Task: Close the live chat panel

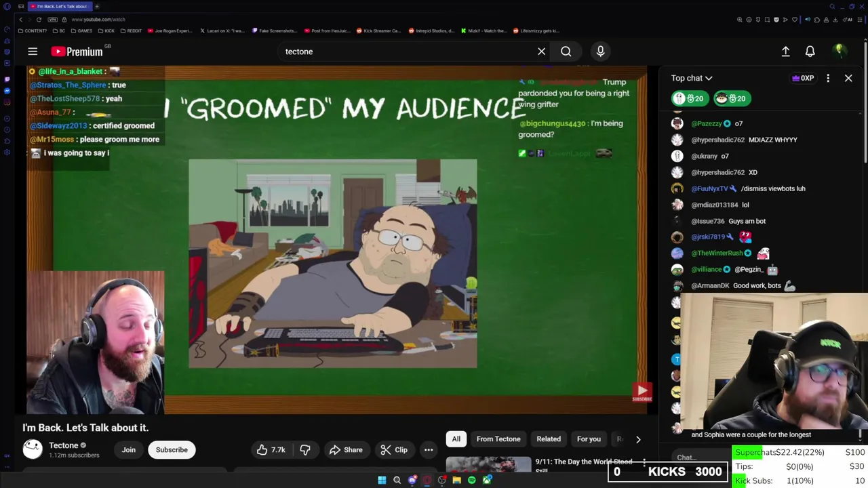Action: point(848,78)
